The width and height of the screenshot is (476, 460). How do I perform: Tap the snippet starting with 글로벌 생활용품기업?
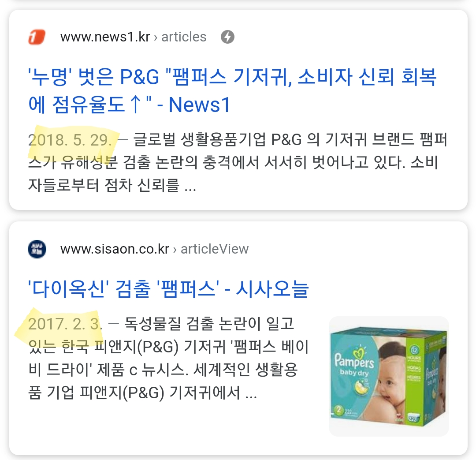238,163
